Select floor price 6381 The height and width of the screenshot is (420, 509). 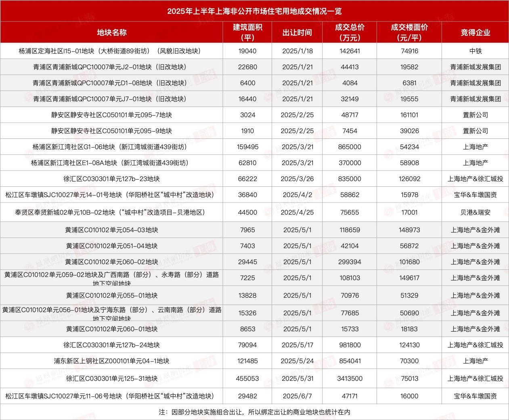pos(409,83)
